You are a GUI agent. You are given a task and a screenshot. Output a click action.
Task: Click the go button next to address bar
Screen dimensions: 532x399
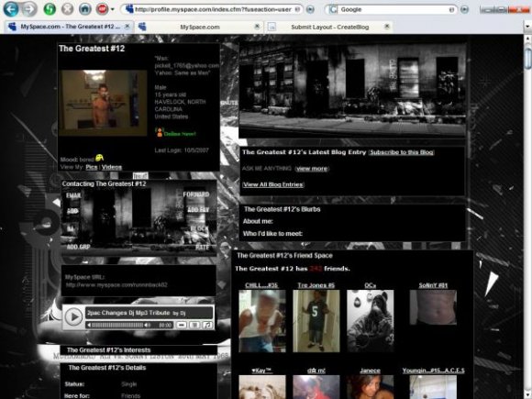310,9
